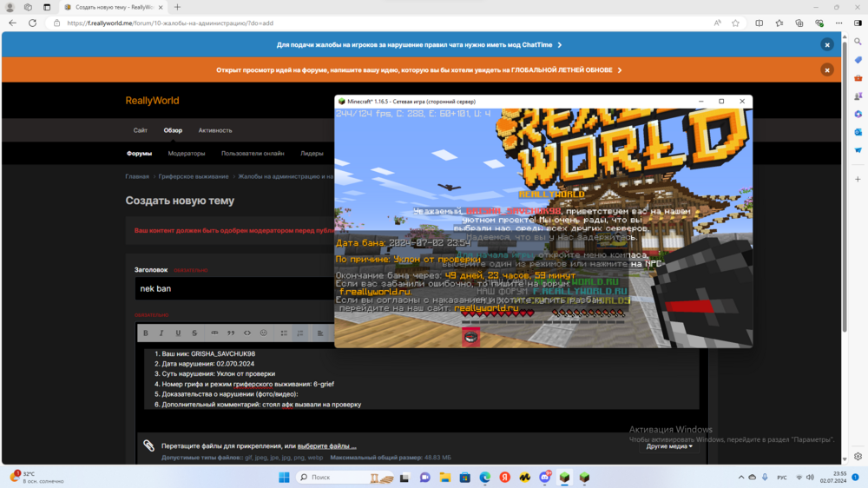Open Browser essentials heart icon
The width and height of the screenshot is (868, 488).
tap(819, 23)
